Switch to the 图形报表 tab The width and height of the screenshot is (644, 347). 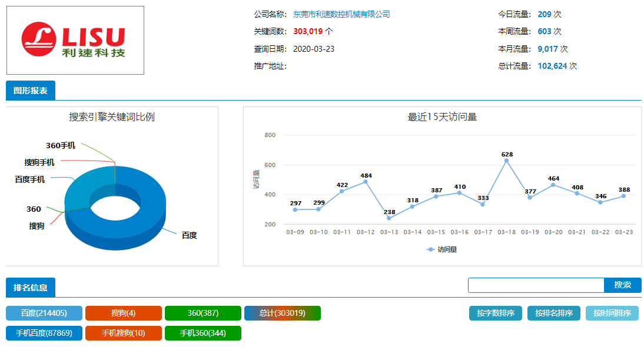coord(31,91)
